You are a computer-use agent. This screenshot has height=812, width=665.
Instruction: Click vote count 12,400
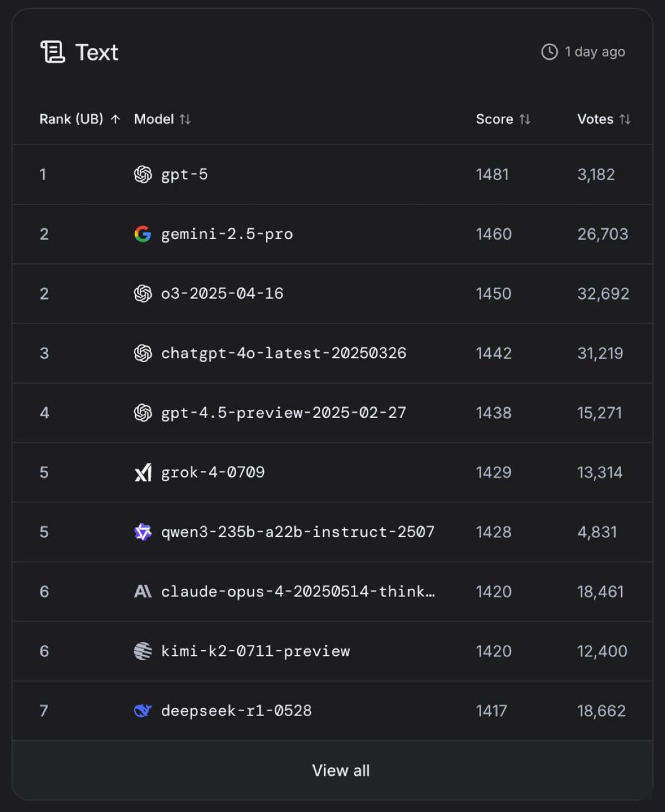602,651
